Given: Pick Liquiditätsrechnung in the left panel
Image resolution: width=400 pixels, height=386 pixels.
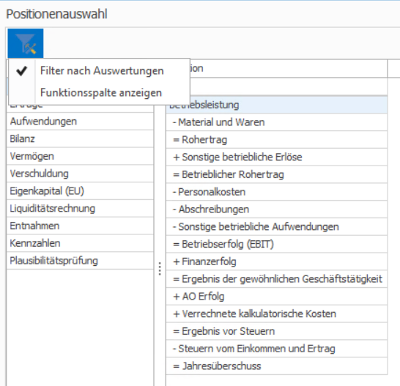Looking at the screenshot, I should pos(80,208).
